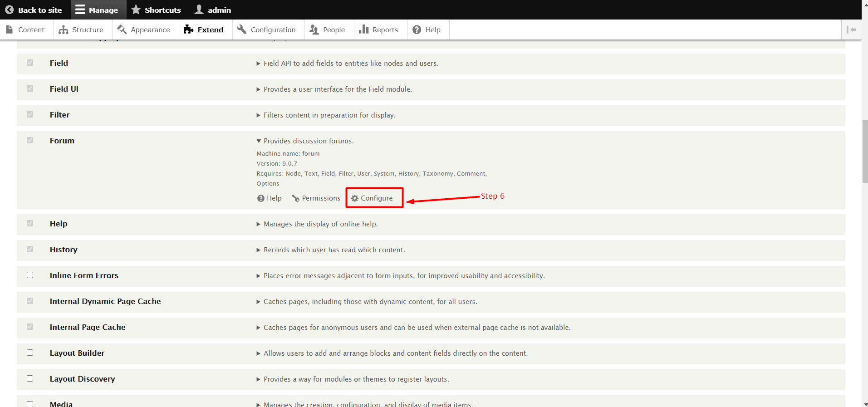Screen dimensions: 868x407
Task: Click the Back to site arrow icon
Action: pos(9,10)
